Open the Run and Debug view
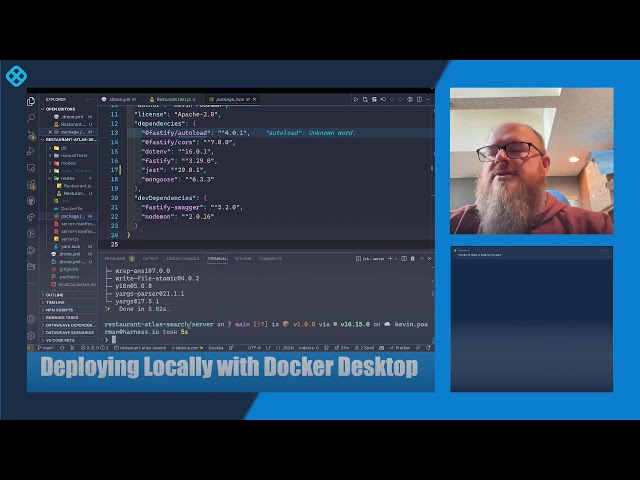Screen dimensions: 640x480 coord(31,151)
